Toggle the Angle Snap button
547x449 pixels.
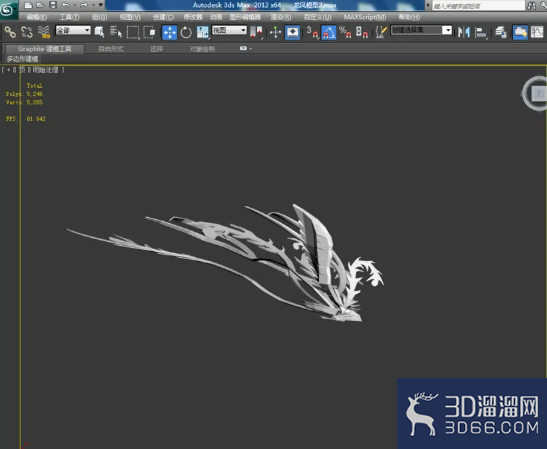[329, 32]
